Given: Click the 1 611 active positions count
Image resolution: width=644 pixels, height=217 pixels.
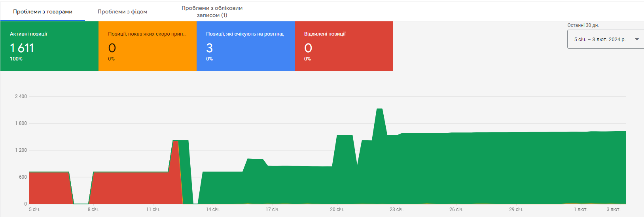Looking at the screenshot, I should point(22,48).
